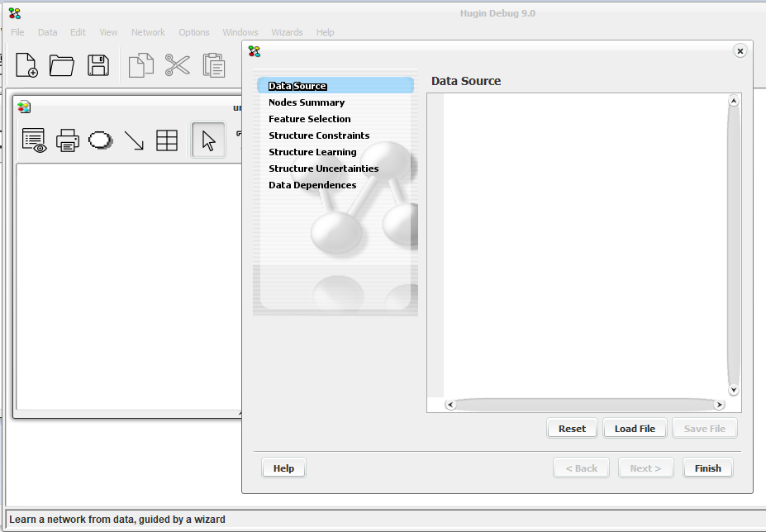Save the current network
The height and width of the screenshot is (532, 766).
coord(98,66)
